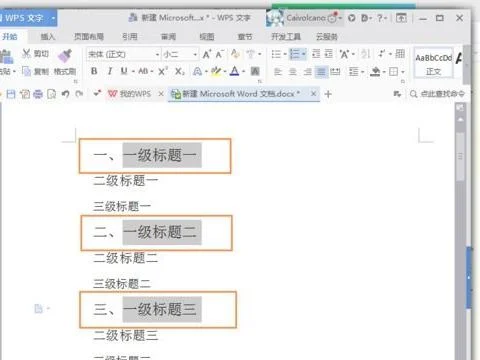Image resolution: width=480 pixels, height=360 pixels.
Task: Align text left
Action: coord(278,71)
